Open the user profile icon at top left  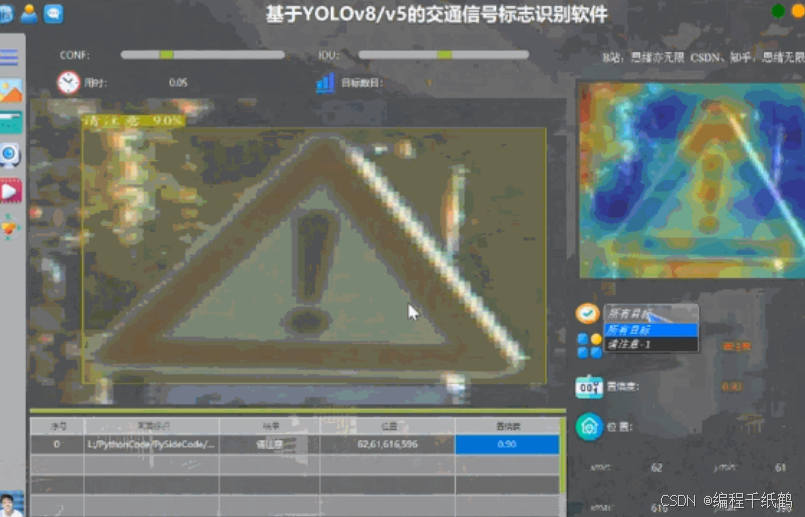[x=29, y=13]
